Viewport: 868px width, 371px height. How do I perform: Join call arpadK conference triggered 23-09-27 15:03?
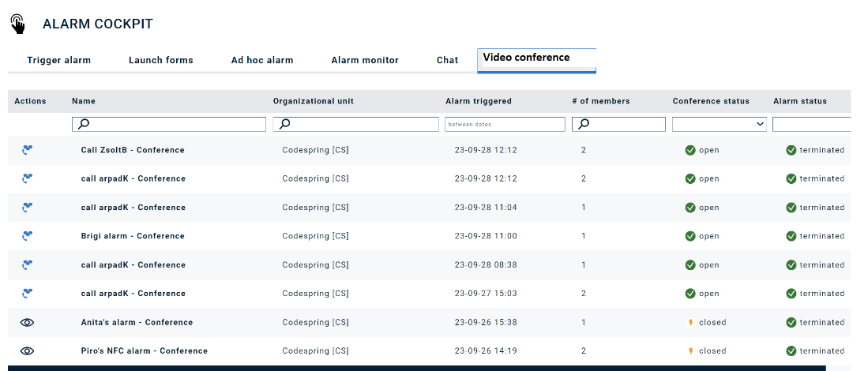(27, 293)
